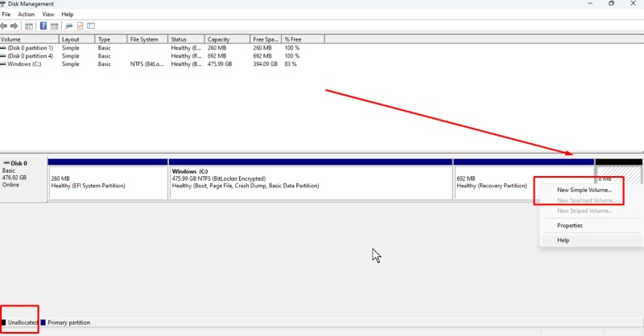The height and width of the screenshot is (336, 644).
Task: Click the Disk Management title bar icon
Action: pos(4,4)
